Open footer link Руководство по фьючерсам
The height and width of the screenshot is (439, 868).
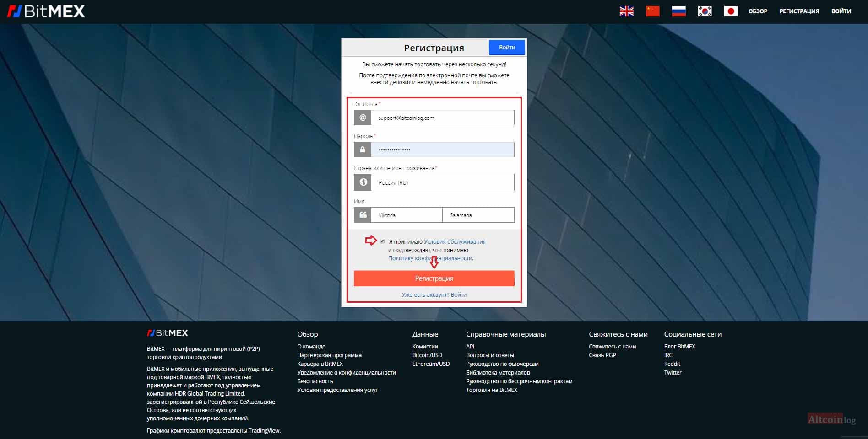pos(502,364)
